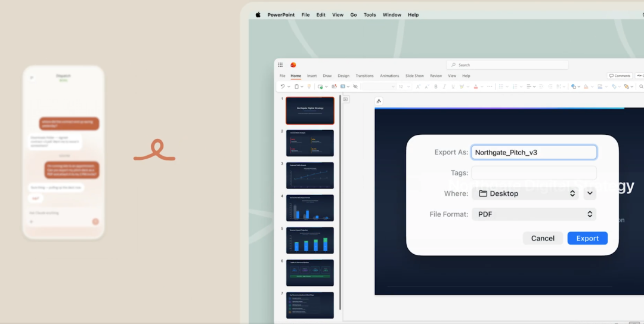The width and height of the screenshot is (644, 324).
Task: Click the New Slide icon
Action: (x=321, y=87)
